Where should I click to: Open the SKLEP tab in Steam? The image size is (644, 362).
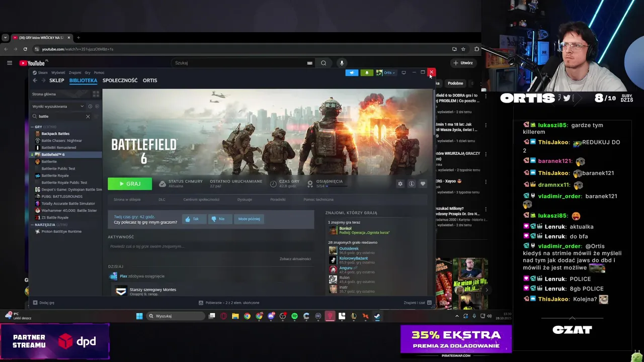coord(57,80)
